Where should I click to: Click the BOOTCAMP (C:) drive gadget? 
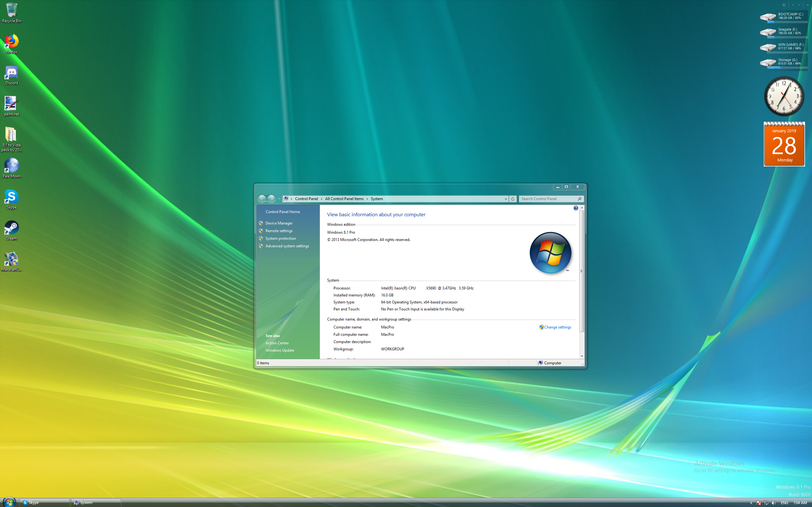pyautogui.click(x=783, y=17)
